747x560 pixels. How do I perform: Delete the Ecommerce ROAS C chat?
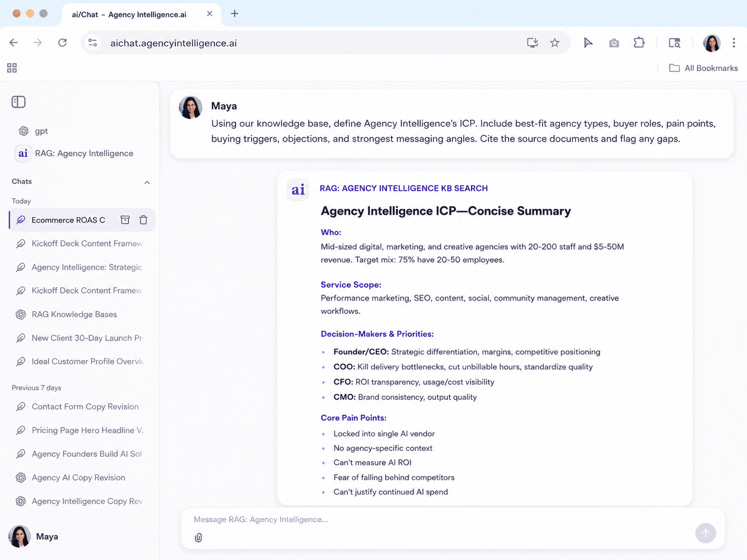click(x=143, y=220)
